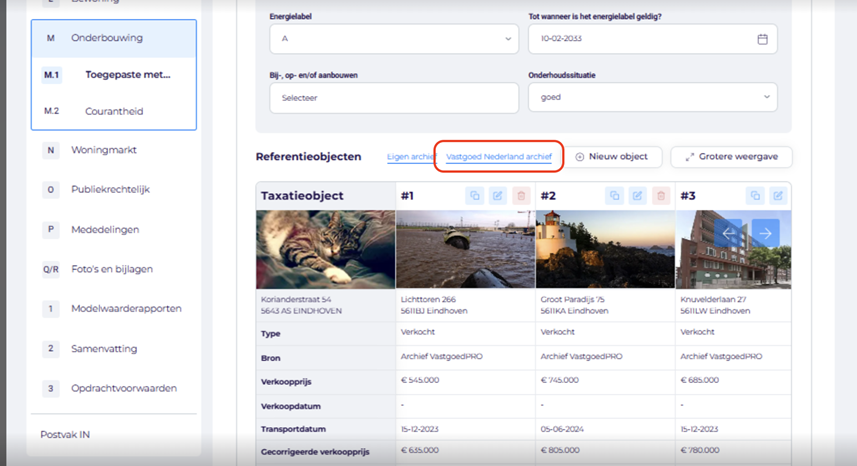Image resolution: width=857 pixels, height=466 pixels.
Task: Copy reference object #2
Action: [x=616, y=196]
